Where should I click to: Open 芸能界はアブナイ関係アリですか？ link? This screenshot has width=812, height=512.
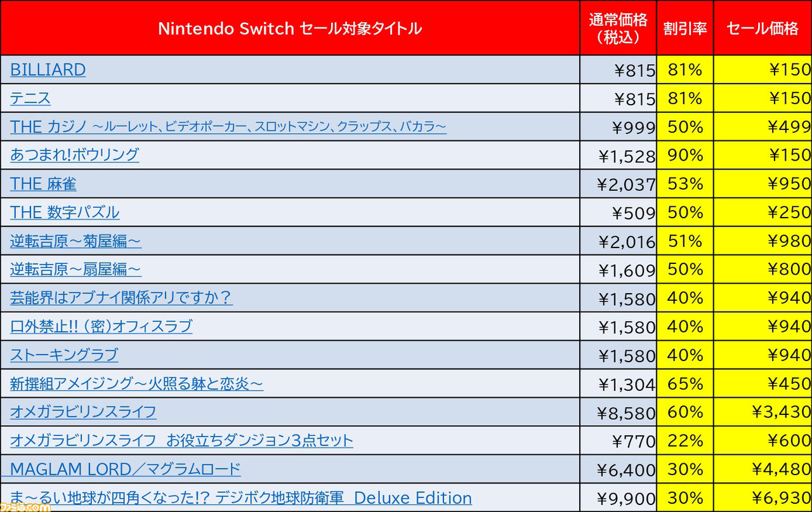[121, 298]
